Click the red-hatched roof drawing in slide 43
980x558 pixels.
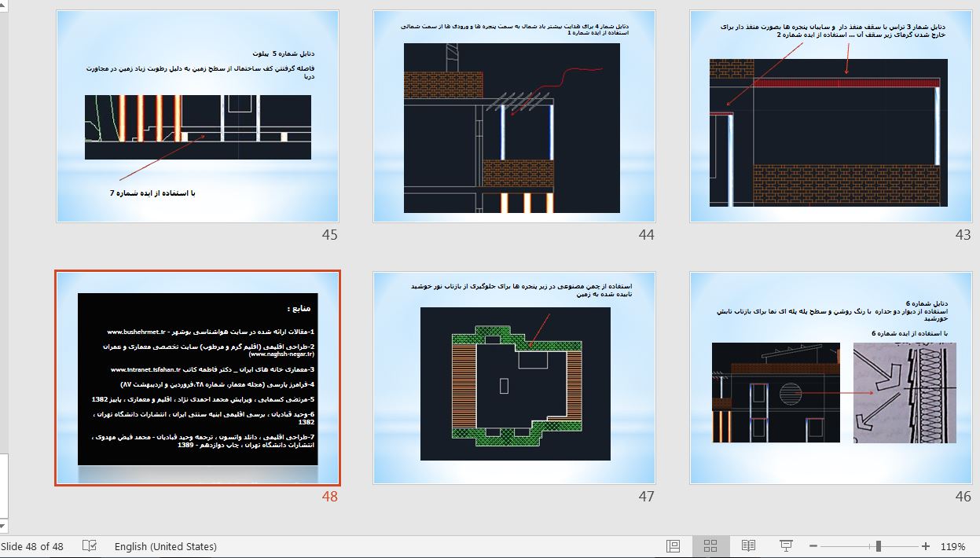click(x=846, y=83)
